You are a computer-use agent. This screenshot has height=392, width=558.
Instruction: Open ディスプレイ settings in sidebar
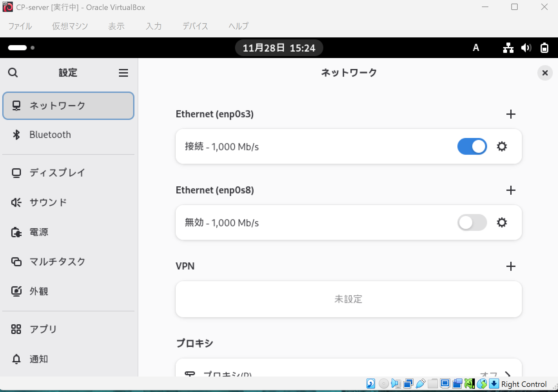(68, 173)
